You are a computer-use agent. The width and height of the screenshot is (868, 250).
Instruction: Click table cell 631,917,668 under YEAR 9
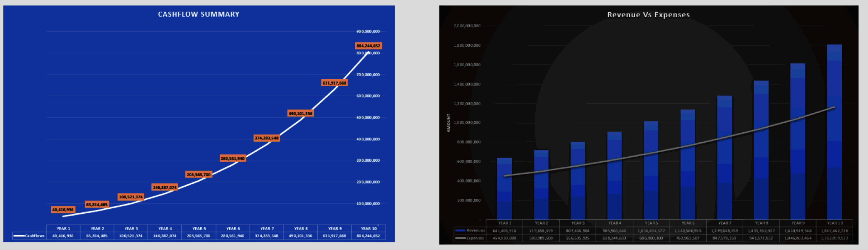[x=334, y=236]
